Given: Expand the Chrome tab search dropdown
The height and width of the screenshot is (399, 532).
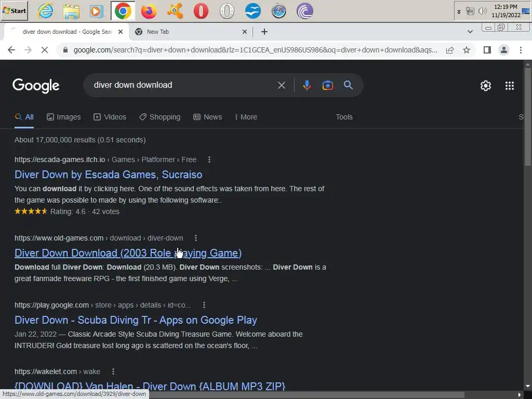Looking at the screenshot, I should pyautogui.click(x=470, y=32).
